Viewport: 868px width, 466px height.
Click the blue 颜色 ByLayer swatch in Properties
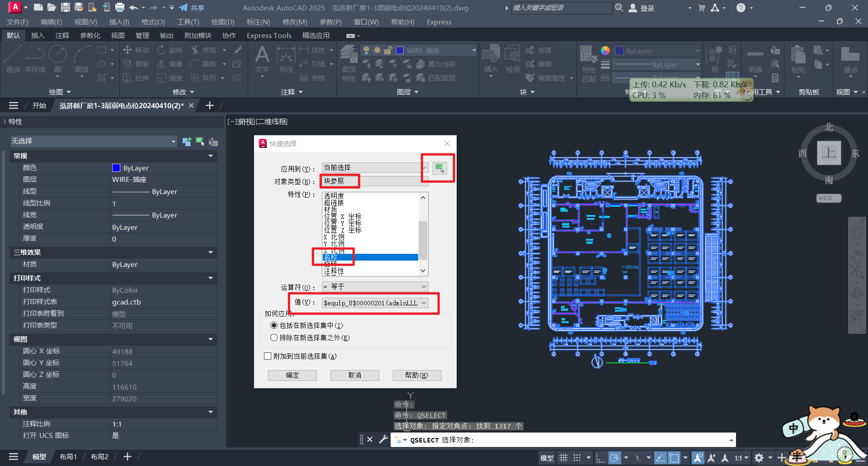116,168
